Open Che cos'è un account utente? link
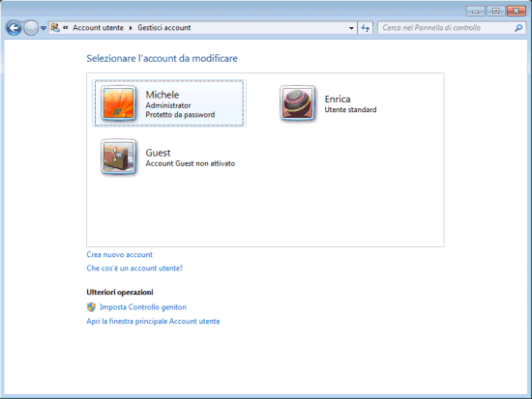 point(134,269)
